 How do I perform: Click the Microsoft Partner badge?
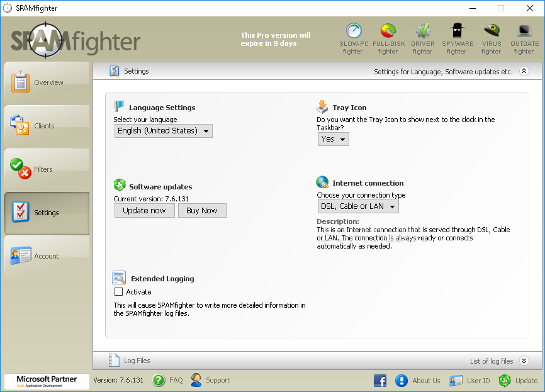pos(47,381)
